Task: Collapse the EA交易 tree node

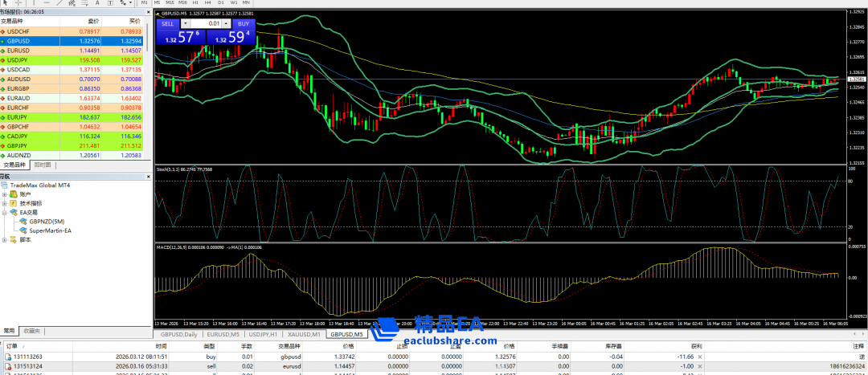Action: tap(5, 213)
